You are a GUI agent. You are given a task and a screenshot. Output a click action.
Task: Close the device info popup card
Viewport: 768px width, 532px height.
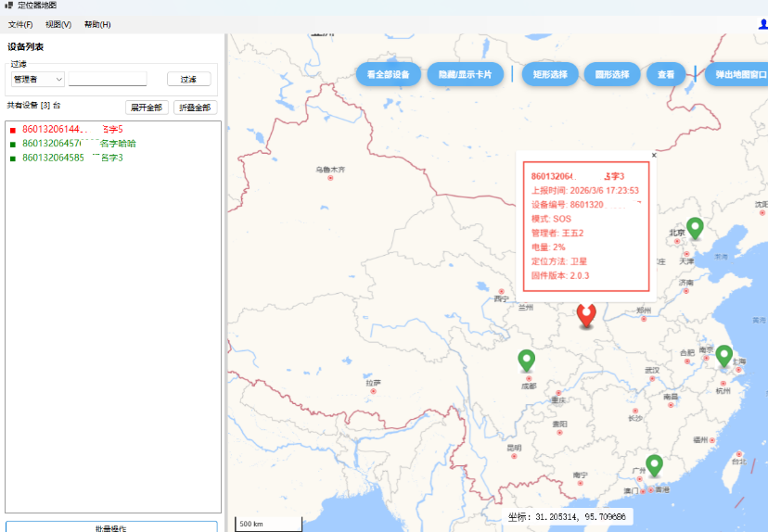pos(653,156)
